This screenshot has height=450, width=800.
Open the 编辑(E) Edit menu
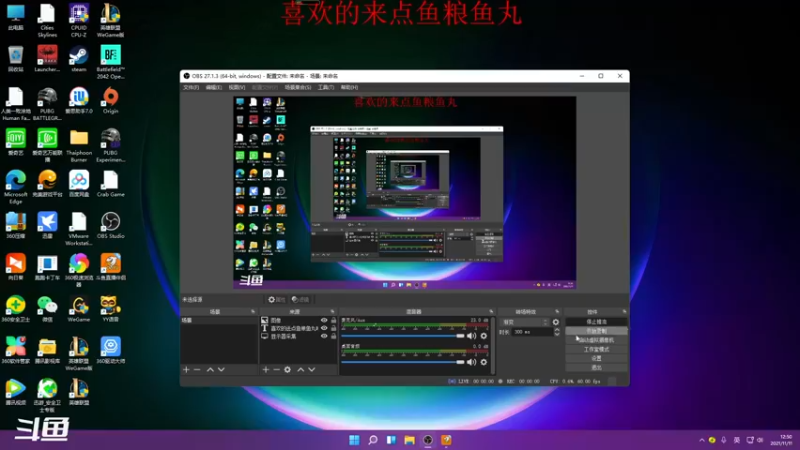(214, 87)
